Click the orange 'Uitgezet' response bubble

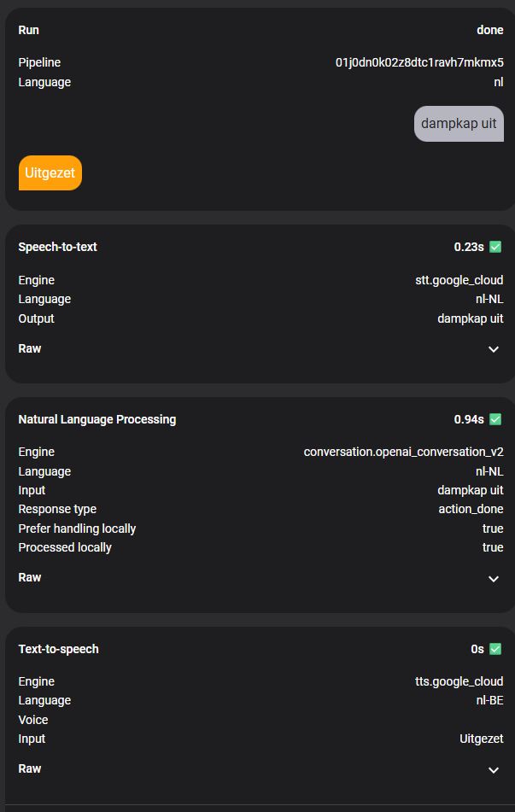50,172
